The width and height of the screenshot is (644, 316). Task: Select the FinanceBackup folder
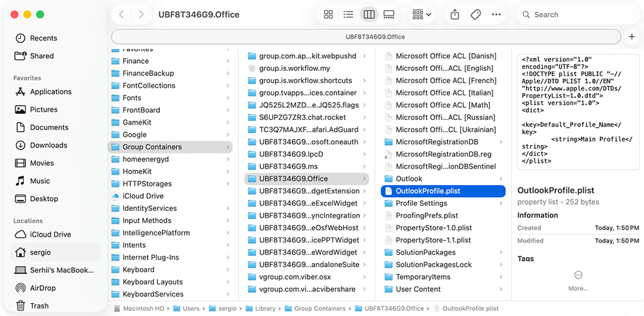coord(170,74)
